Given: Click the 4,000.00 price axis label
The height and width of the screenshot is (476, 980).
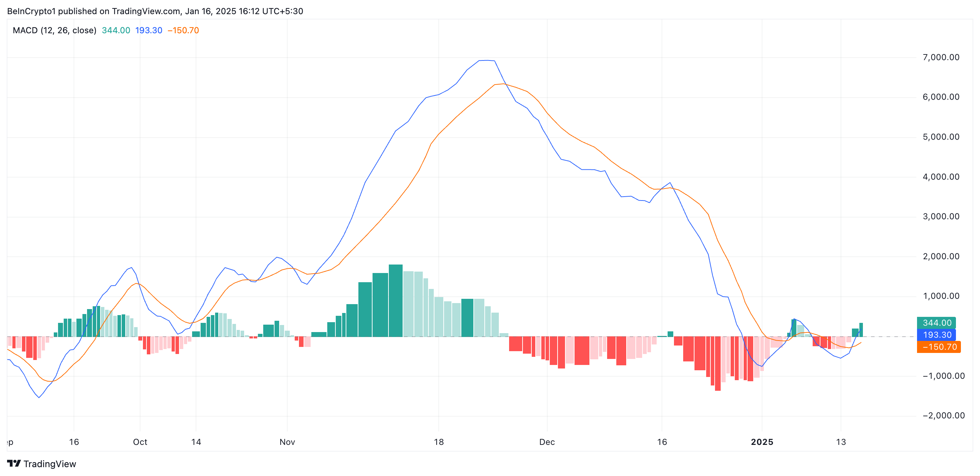Looking at the screenshot, I should (940, 177).
